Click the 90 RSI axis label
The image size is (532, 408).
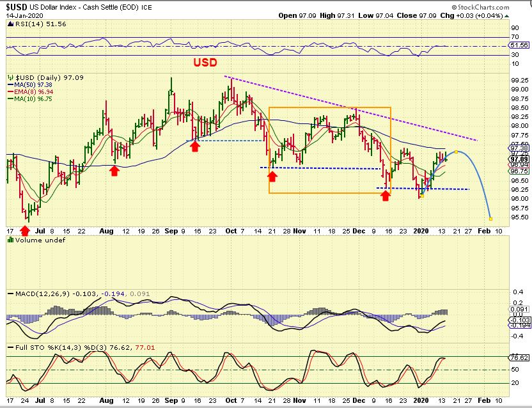click(515, 28)
